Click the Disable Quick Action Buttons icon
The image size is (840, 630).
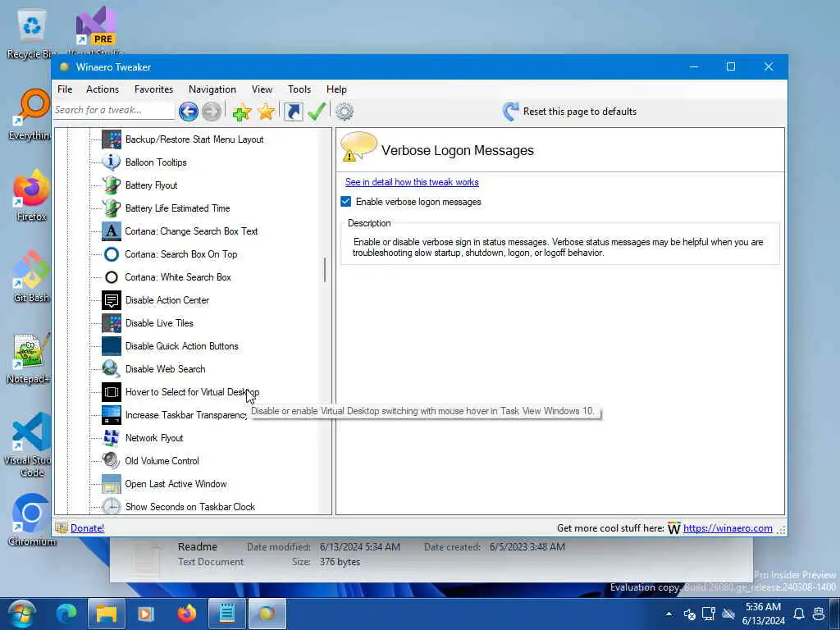tap(112, 347)
